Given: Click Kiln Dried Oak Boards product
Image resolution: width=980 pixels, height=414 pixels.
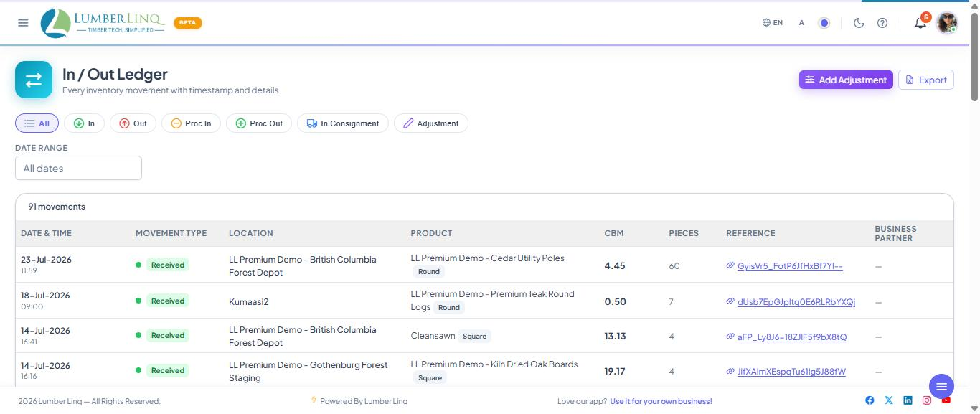Looking at the screenshot, I should [x=494, y=364].
